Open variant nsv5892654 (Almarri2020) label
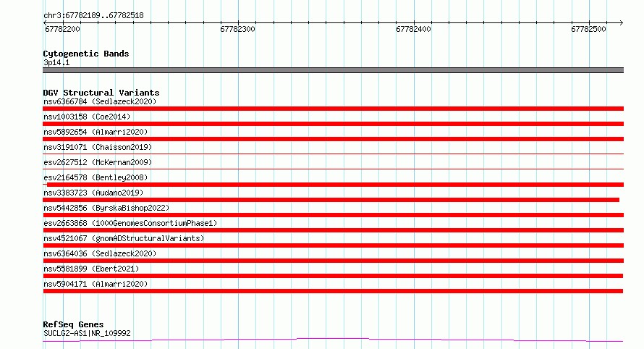This screenshot has height=349, width=644. (x=96, y=132)
